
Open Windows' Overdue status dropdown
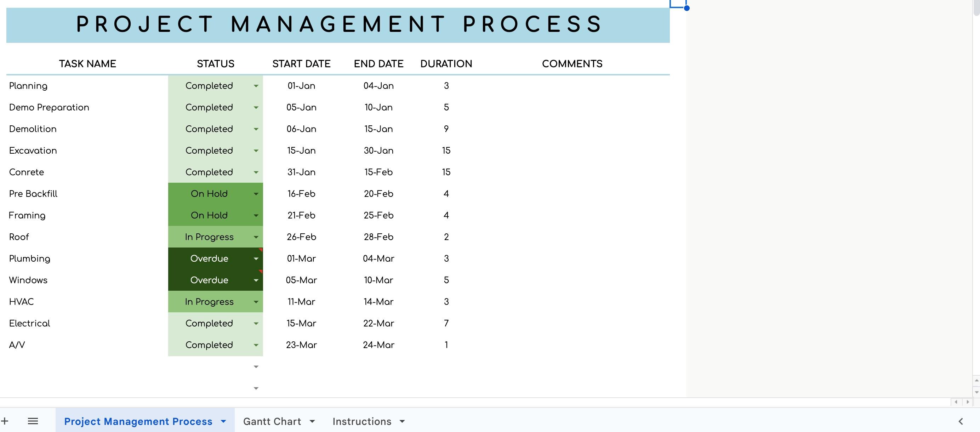256,280
